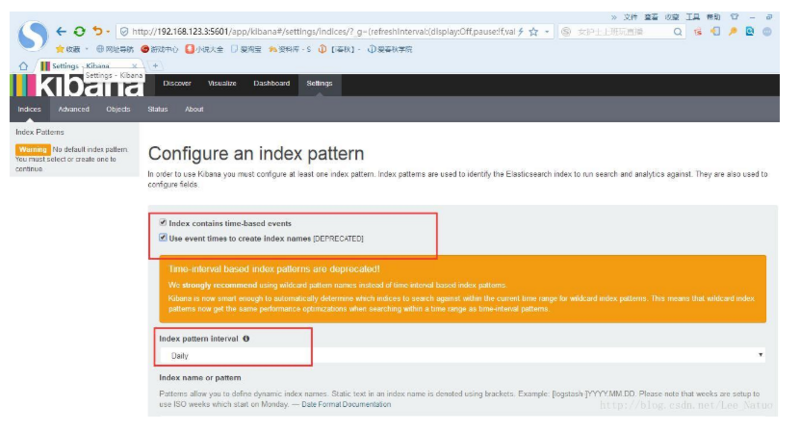
Task: Open the Discover tab
Action: point(177,83)
